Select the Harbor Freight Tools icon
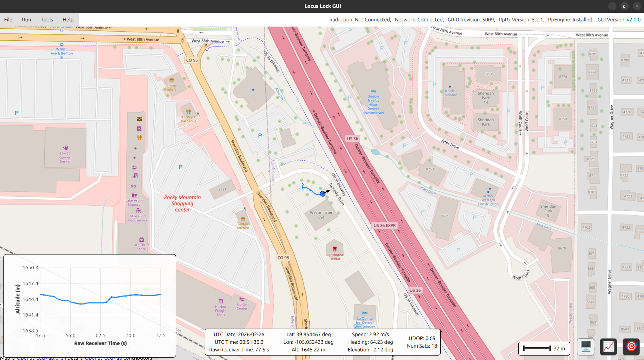Screen dimensions: 644x360 [x=221, y=301]
